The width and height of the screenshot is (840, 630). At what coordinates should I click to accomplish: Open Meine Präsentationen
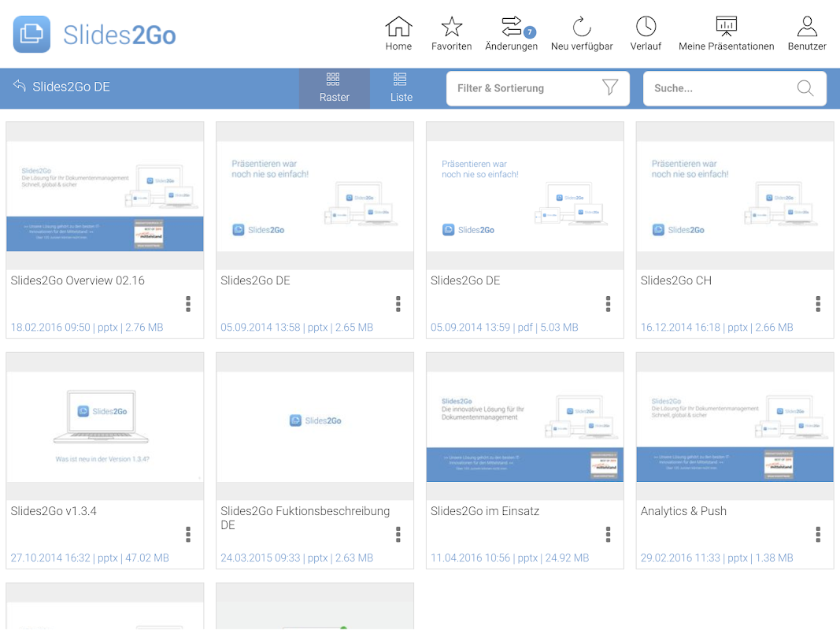point(726,33)
